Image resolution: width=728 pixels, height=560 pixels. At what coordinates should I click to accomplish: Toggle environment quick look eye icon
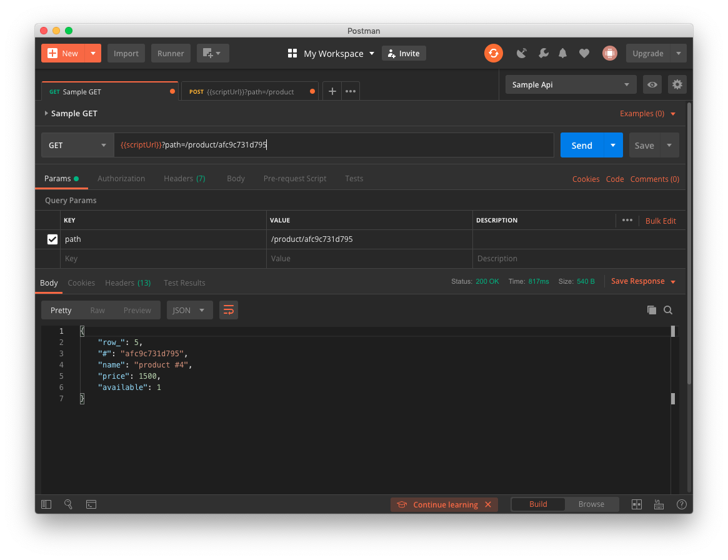point(652,84)
